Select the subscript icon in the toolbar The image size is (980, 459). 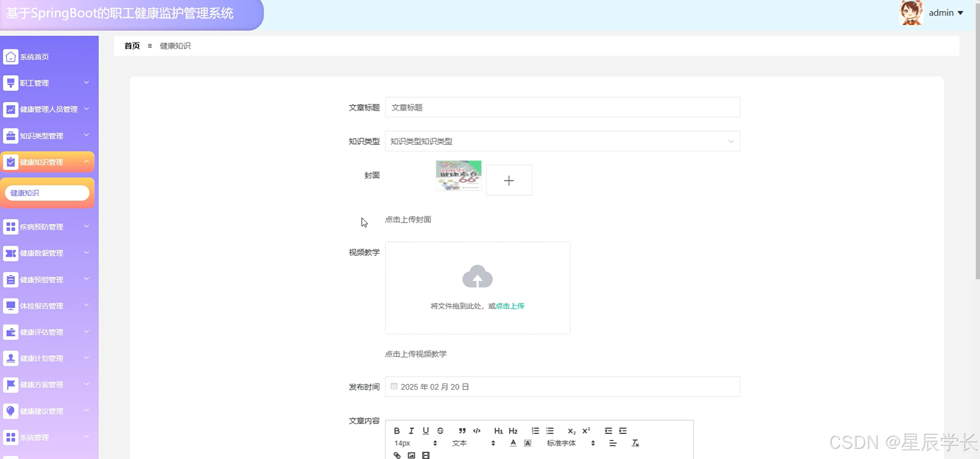point(571,431)
